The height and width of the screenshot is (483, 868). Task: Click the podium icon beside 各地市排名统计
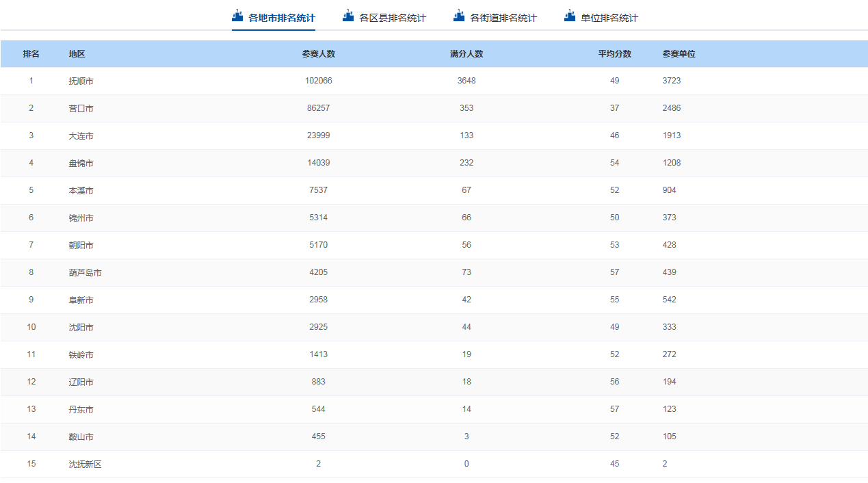[x=238, y=16]
